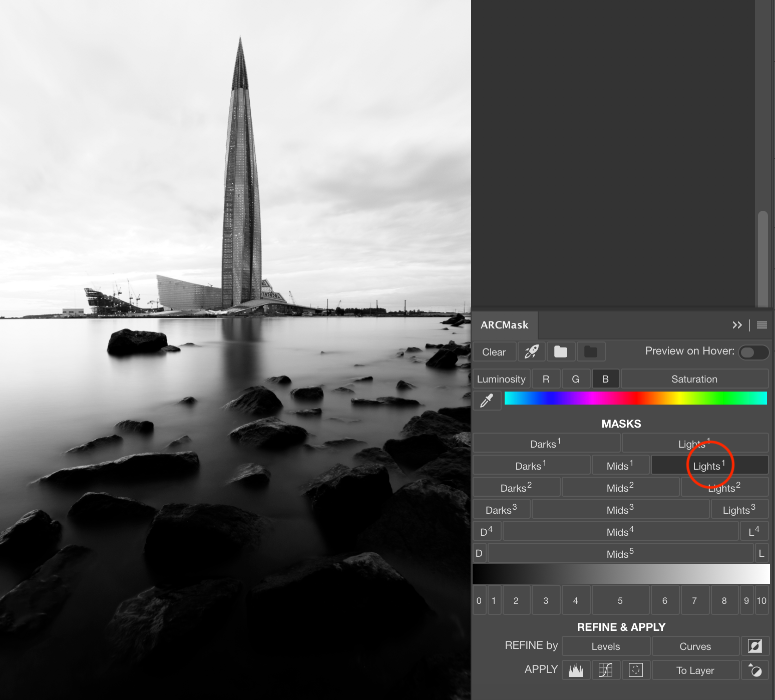Toggle the Preview on Hover switch

click(x=753, y=353)
